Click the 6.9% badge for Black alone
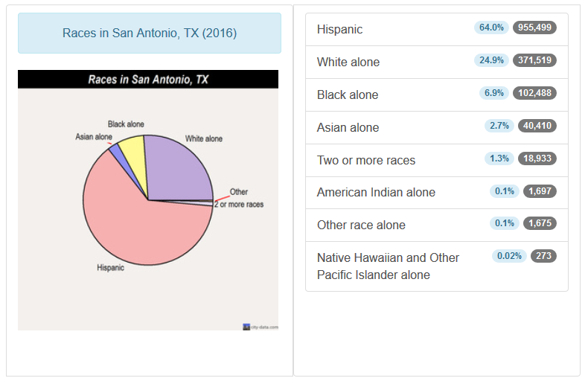The width and height of the screenshot is (588, 381). 494,93
